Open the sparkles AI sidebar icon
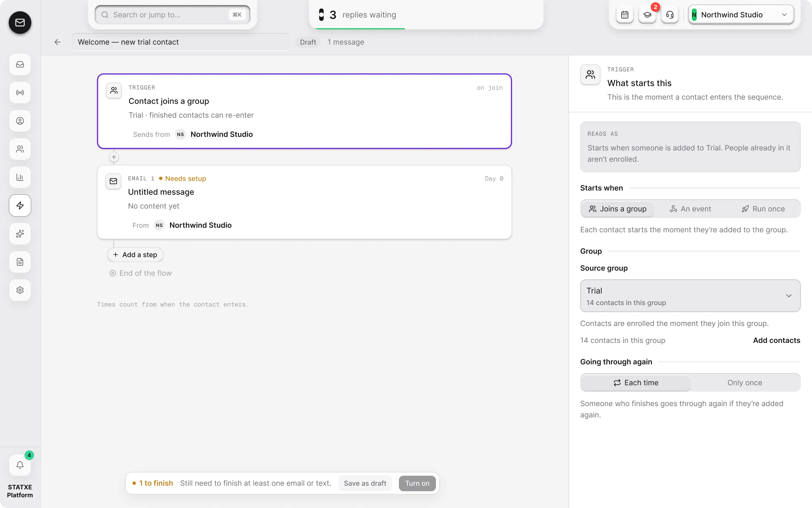Image resolution: width=812 pixels, height=508 pixels. [20, 233]
